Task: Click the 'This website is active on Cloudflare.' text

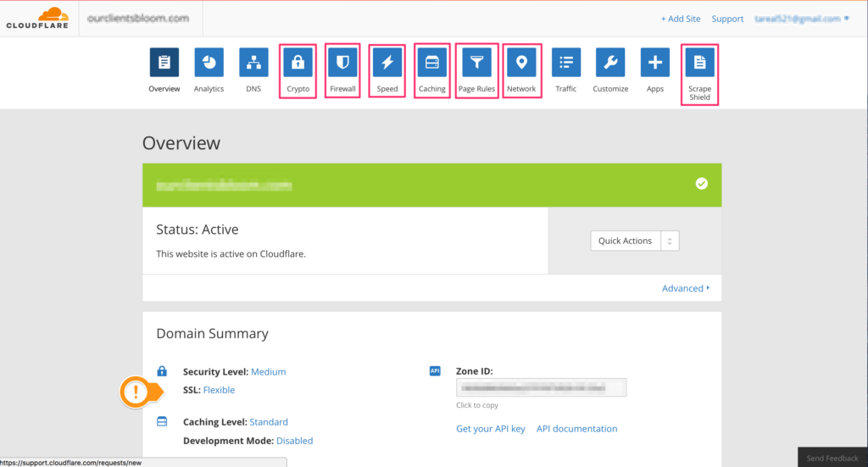Action: [x=231, y=254]
